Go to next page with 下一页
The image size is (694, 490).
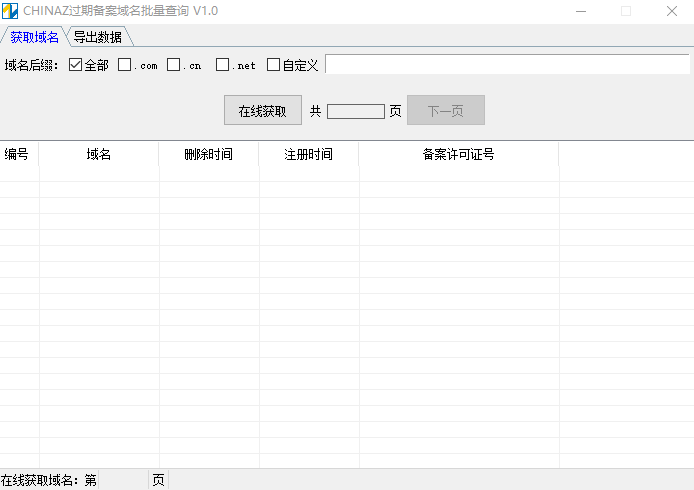click(445, 111)
